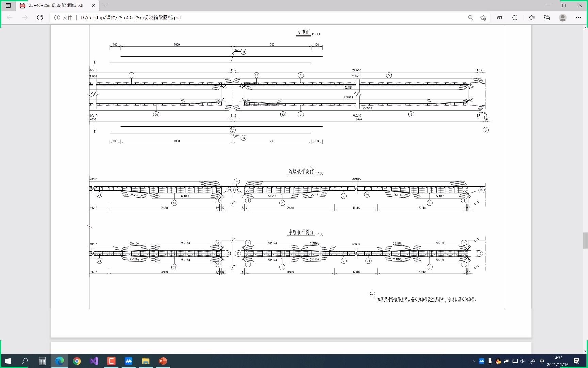Click the zoom magnifier in address bar
The height and width of the screenshot is (368, 588).
pos(470,17)
